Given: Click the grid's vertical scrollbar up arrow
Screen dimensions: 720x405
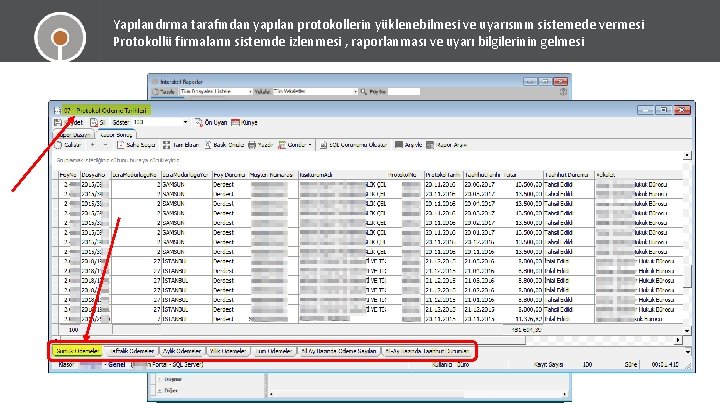Looking at the screenshot, I should click(x=687, y=156).
